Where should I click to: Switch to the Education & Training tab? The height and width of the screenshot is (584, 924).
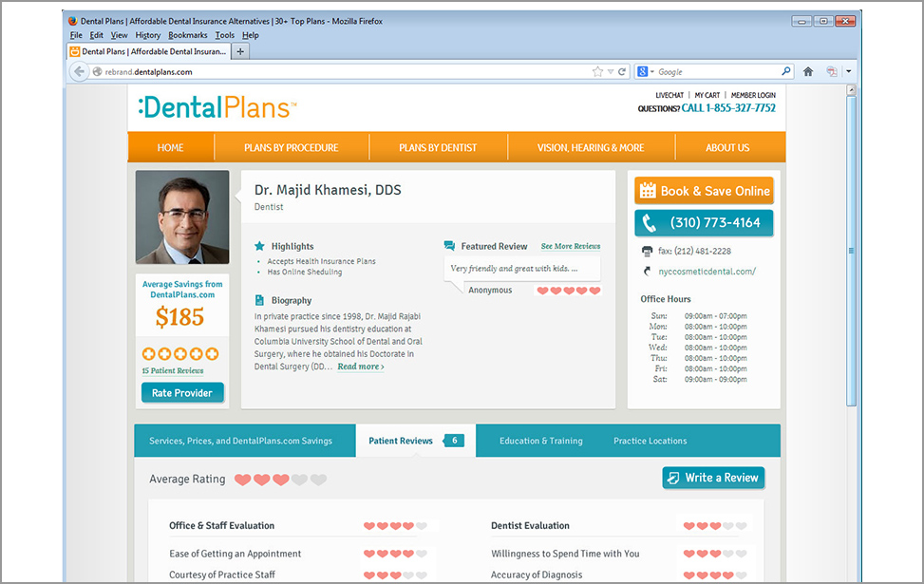click(541, 441)
